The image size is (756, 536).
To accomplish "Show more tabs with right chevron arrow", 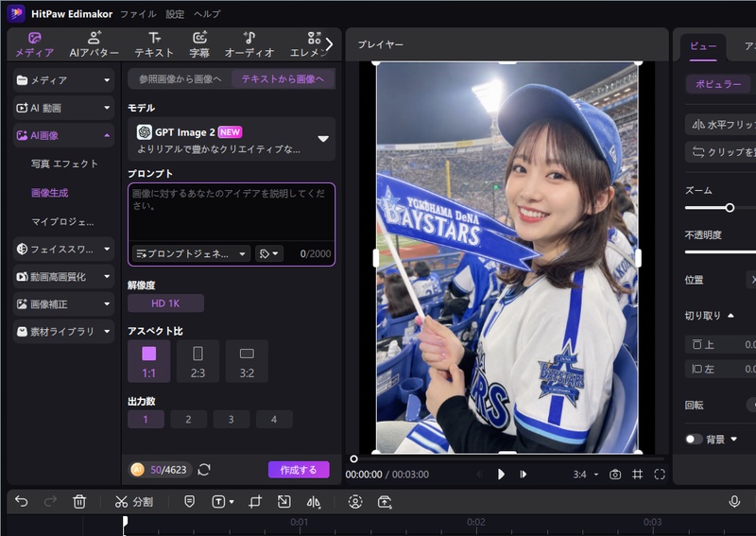I will point(329,44).
